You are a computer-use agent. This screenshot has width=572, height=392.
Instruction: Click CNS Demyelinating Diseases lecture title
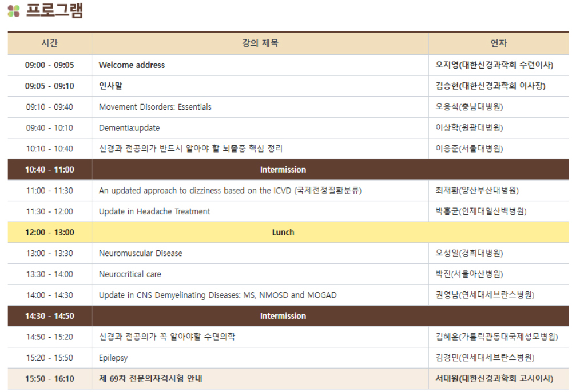pyautogui.click(x=217, y=295)
